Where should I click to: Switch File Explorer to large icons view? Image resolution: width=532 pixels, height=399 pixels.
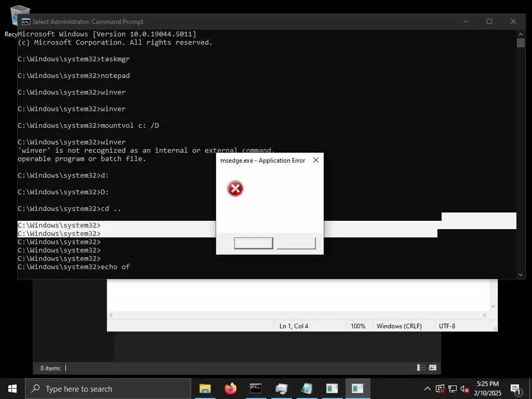coord(433,368)
